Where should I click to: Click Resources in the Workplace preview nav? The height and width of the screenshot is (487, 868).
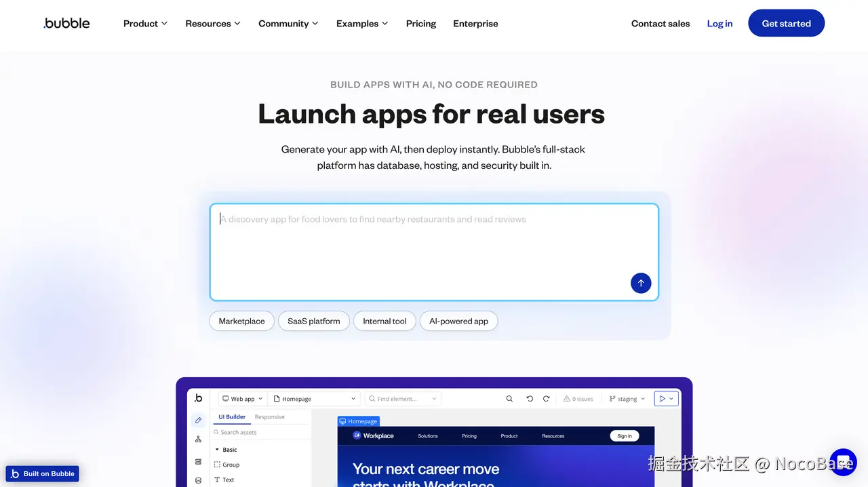click(x=553, y=436)
